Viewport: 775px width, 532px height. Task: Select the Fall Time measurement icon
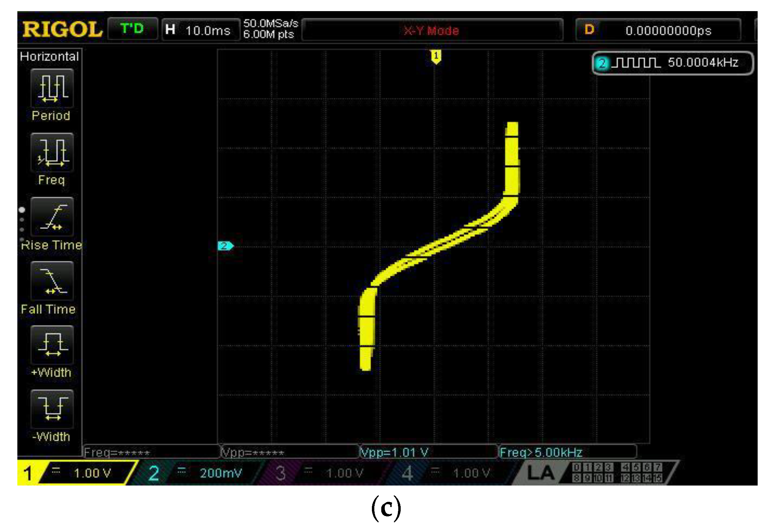[52, 282]
